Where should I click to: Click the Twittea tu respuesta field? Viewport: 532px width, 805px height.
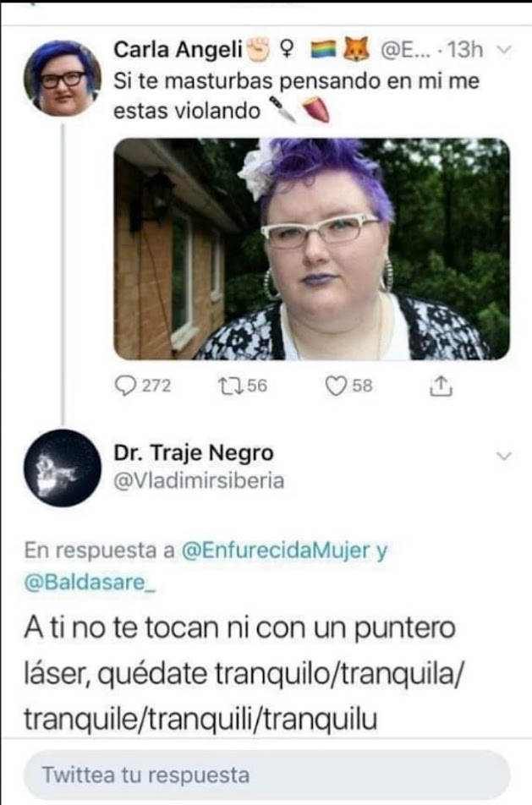[266, 775]
